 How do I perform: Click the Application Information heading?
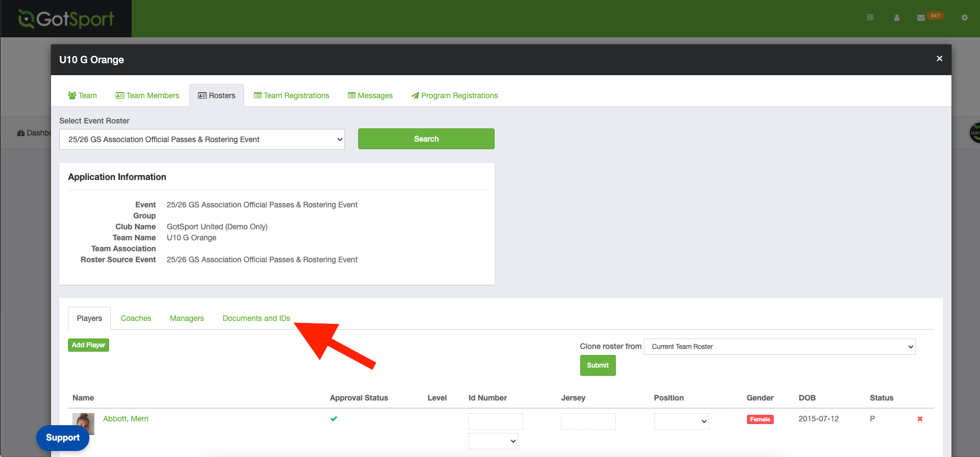click(x=117, y=177)
